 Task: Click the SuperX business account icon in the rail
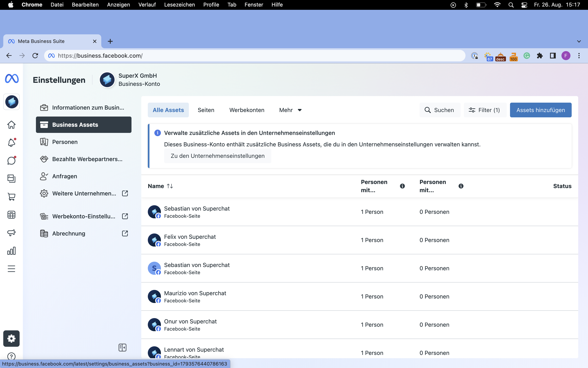(11, 102)
